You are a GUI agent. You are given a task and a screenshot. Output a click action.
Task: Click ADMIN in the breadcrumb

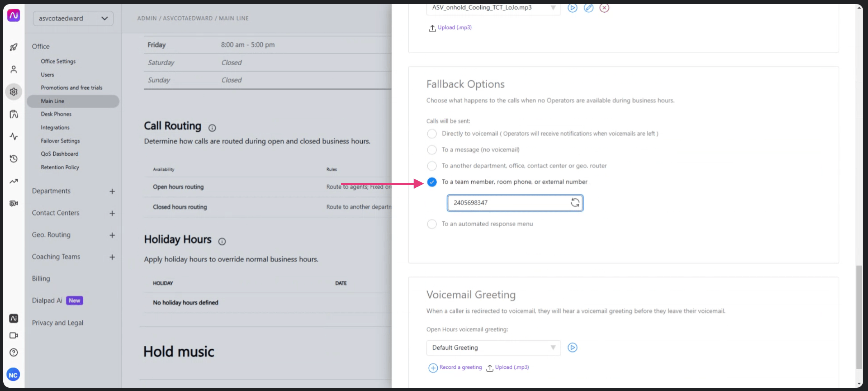click(147, 18)
